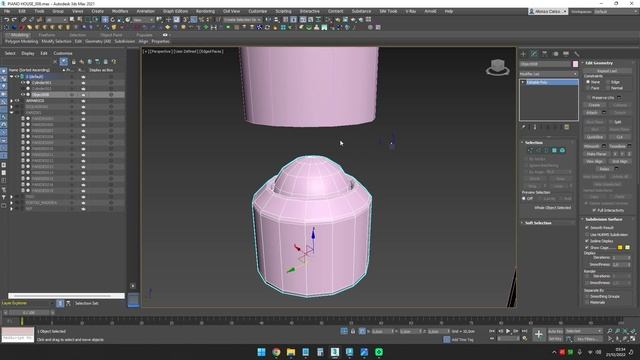The height and width of the screenshot is (360, 640).
Task: Toggle the Show Cage checkbox
Action: (587, 248)
